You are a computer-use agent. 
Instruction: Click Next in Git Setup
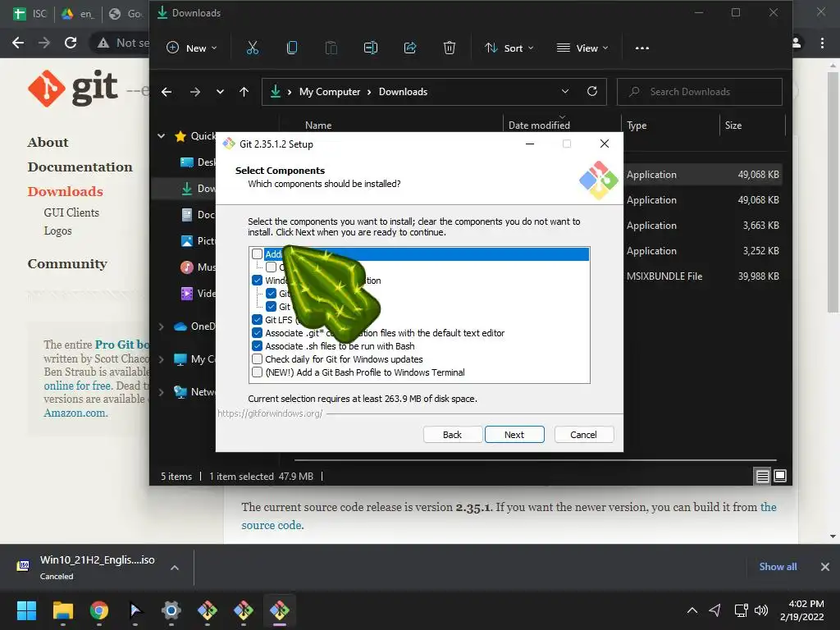coord(514,435)
